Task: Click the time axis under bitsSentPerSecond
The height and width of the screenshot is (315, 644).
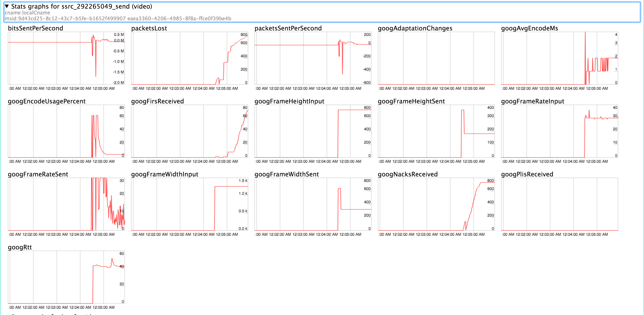Action: coord(61,88)
